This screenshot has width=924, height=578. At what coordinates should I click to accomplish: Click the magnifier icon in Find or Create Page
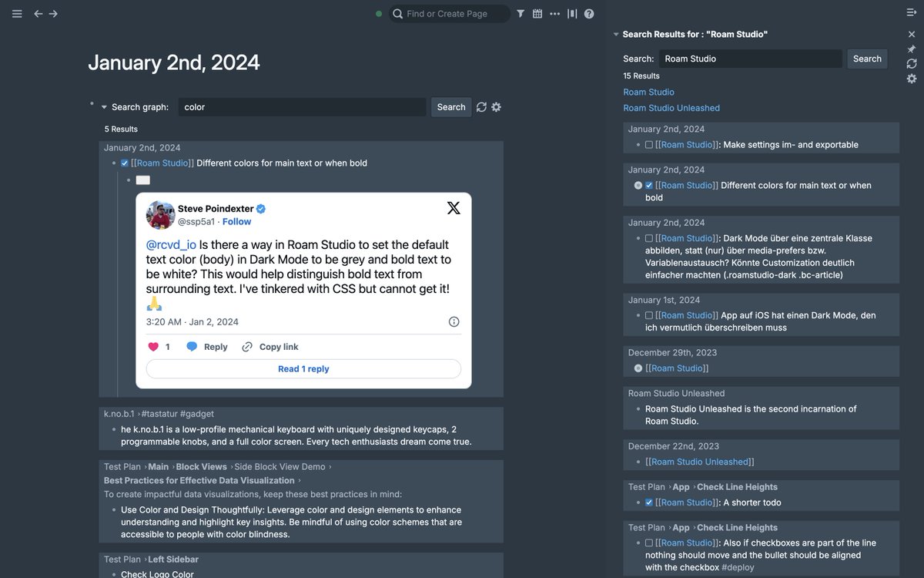(x=397, y=14)
